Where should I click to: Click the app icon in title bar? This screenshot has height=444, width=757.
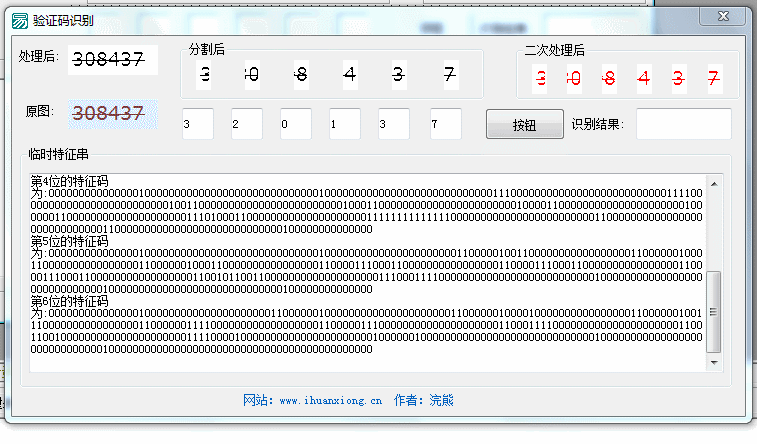point(20,21)
